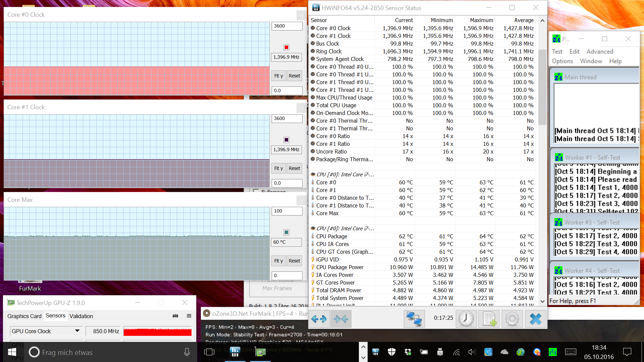Click the HWiNFO collapse columns arrows icon

[x=341, y=319]
